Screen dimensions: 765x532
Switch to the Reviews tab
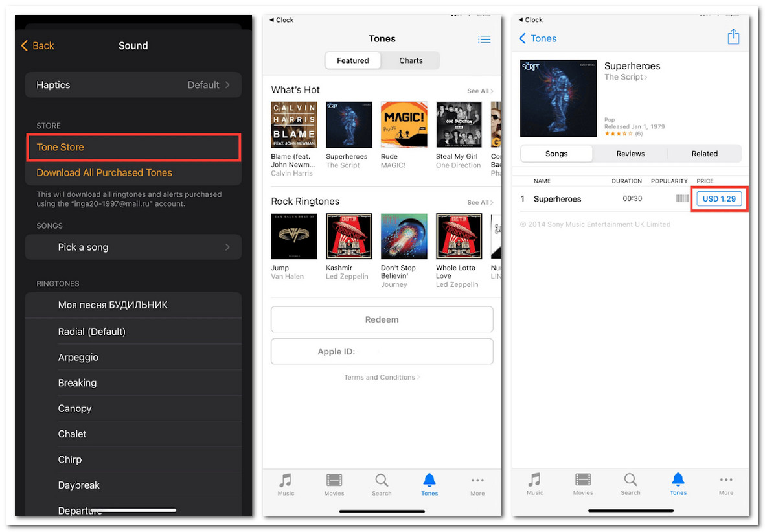point(630,154)
